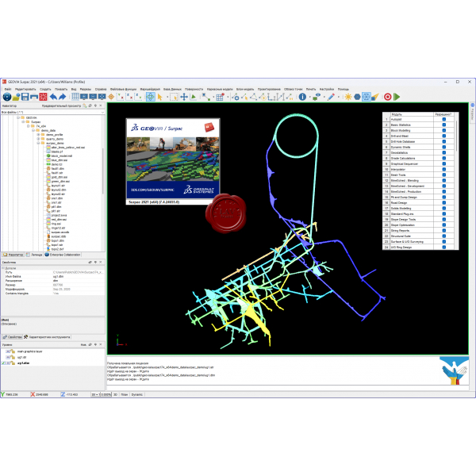Open the file type filter dropdown in Navigator

click(102, 113)
